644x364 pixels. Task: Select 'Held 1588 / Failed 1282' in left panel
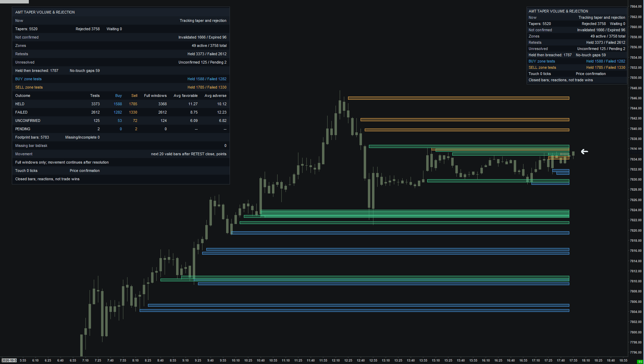[207, 79]
